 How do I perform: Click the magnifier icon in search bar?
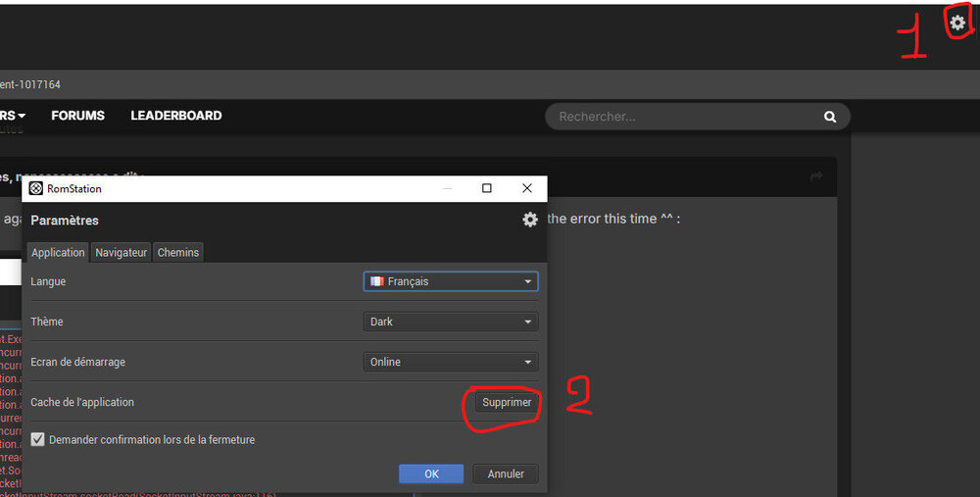tap(830, 117)
